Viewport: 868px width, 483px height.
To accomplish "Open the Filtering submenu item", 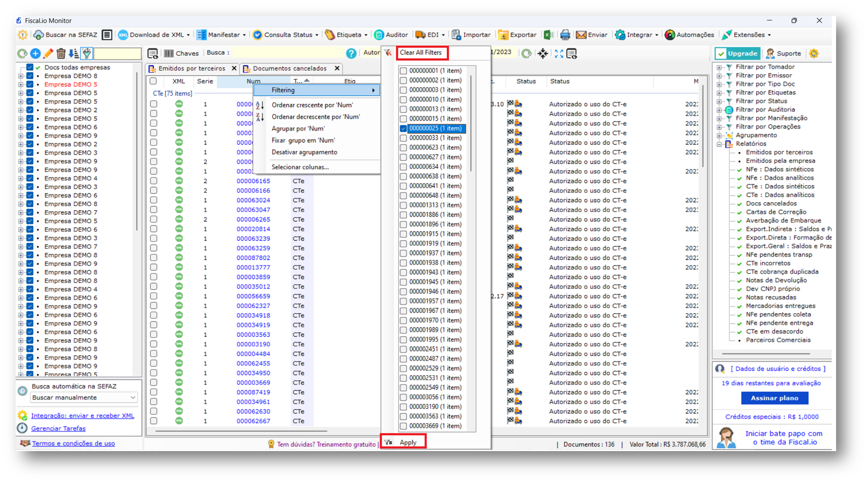I will (x=317, y=90).
